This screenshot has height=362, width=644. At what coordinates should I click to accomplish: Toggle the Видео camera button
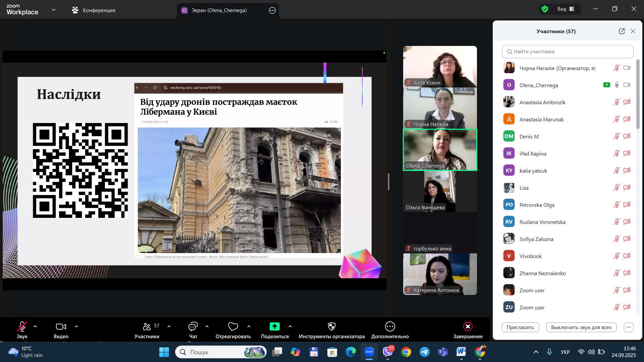coord(61,326)
